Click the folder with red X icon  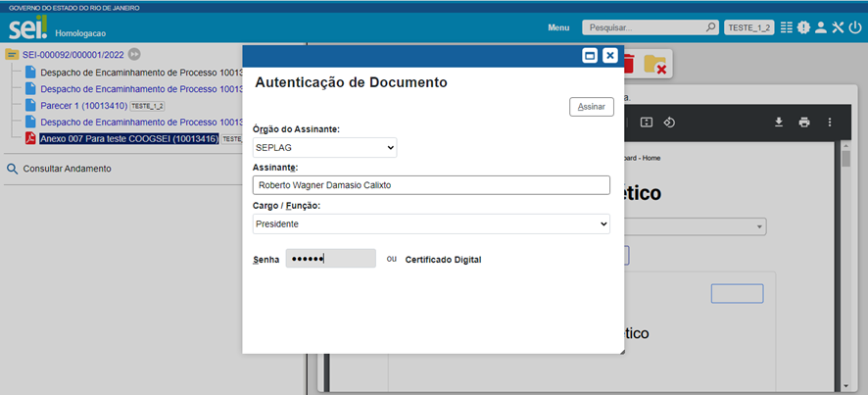pos(654,64)
